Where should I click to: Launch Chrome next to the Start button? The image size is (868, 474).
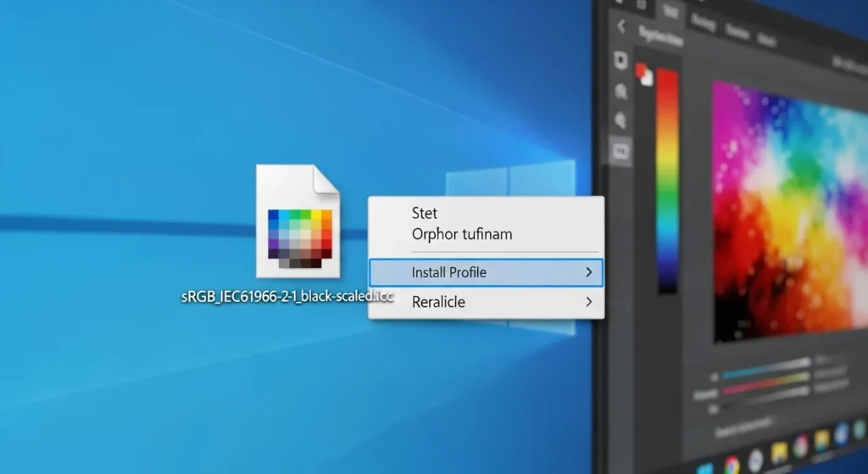[732, 465]
